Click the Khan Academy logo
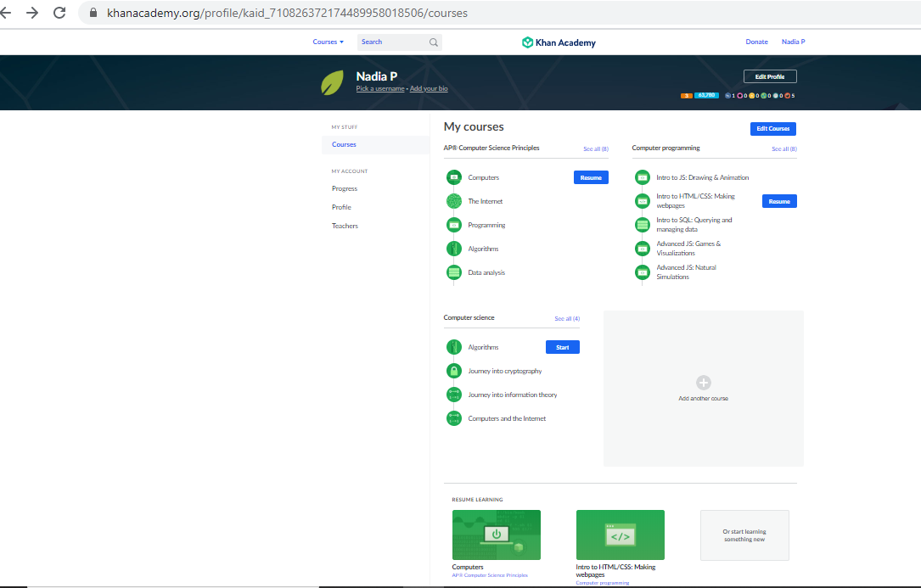 tap(559, 42)
